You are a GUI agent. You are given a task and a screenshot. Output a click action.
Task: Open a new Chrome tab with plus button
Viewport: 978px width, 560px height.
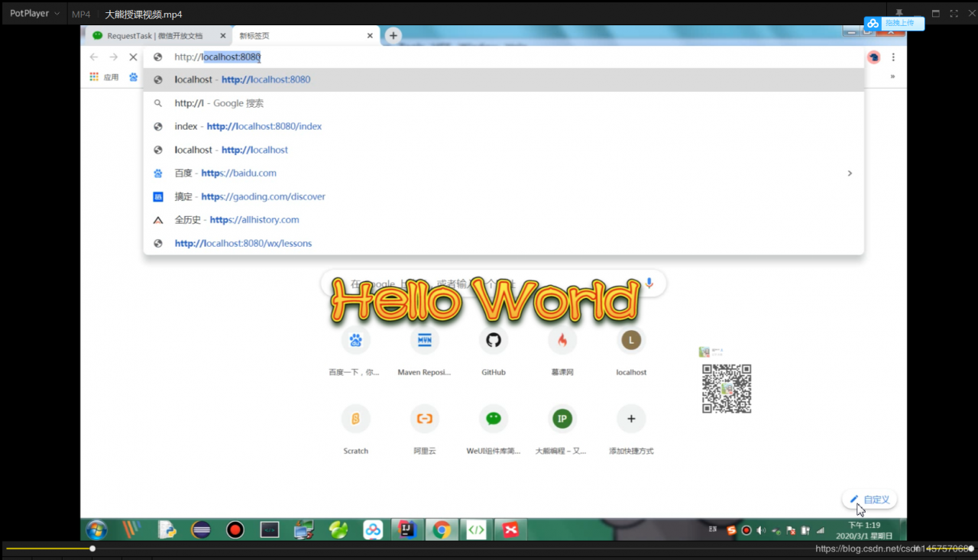coord(393,35)
